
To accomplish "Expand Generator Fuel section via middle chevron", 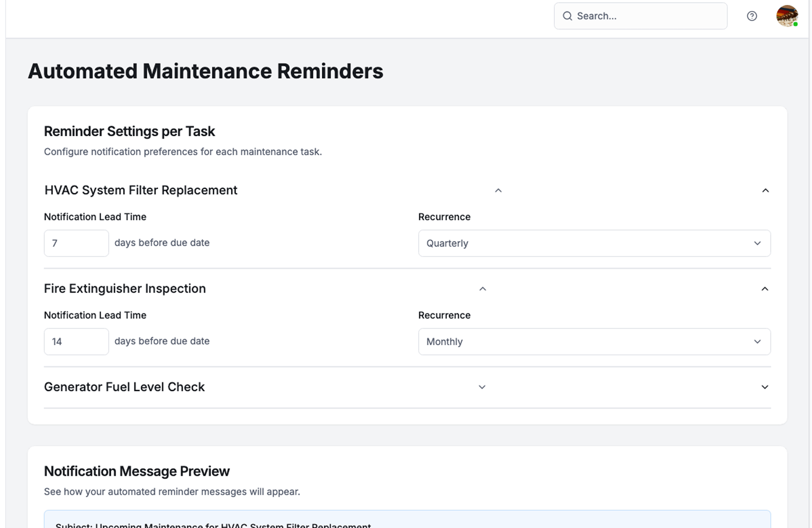I will (x=482, y=387).
